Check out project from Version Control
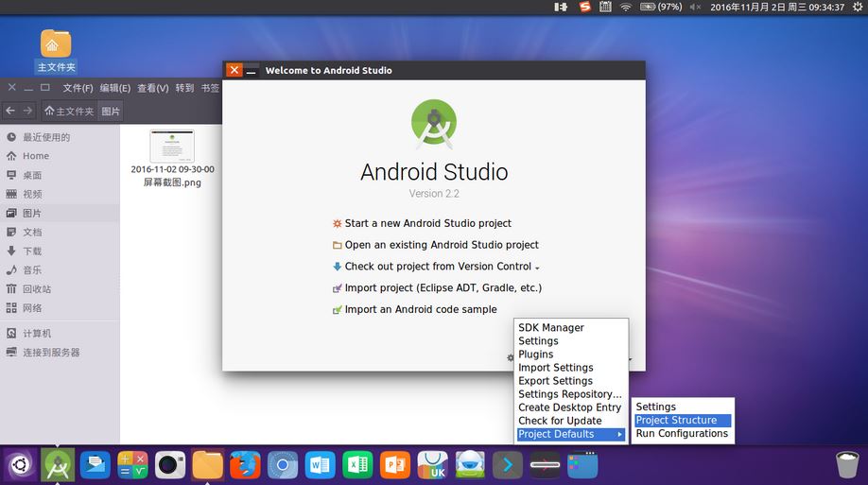Viewport: 868px width, 485px height. (436, 267)
